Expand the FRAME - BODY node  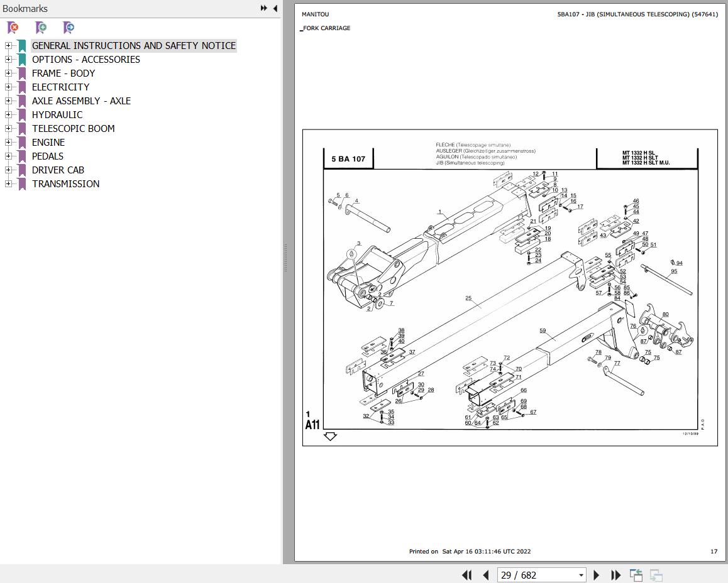click(x=8, y=74)
